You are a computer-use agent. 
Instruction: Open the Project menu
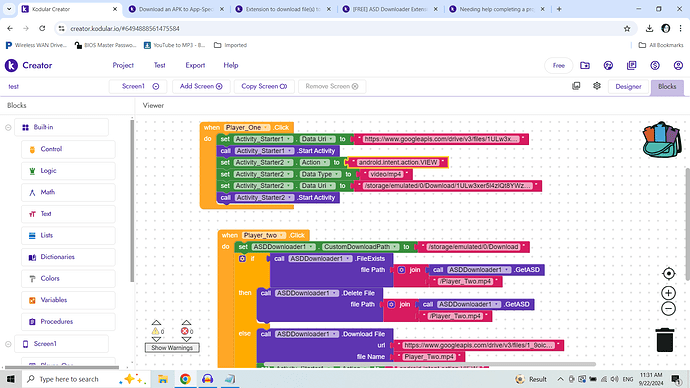click(x=123, y=66)
